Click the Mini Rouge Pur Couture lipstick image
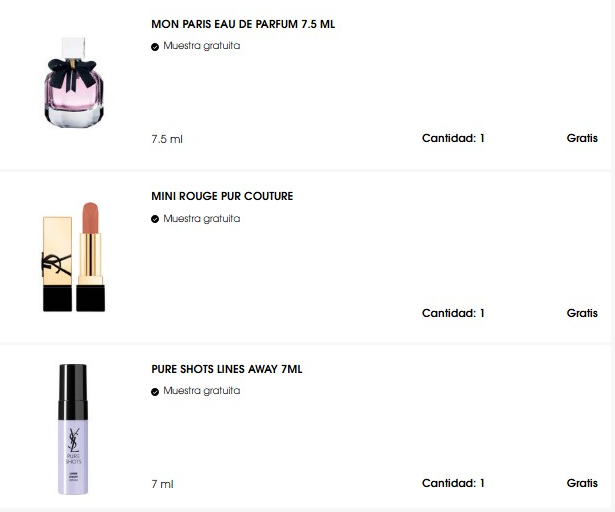Screen dimensions: 615x512 (74, 257)
